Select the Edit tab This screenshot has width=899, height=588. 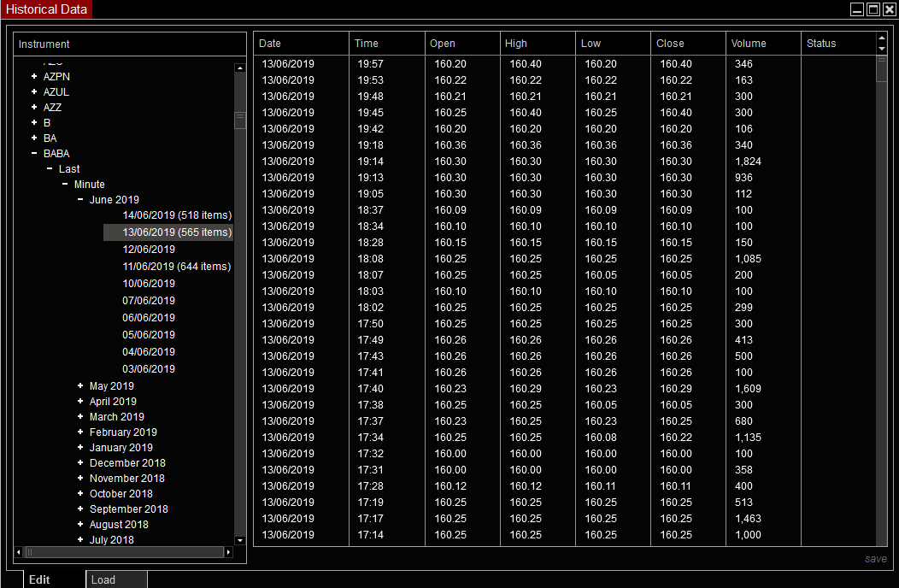tap(39, 579)
